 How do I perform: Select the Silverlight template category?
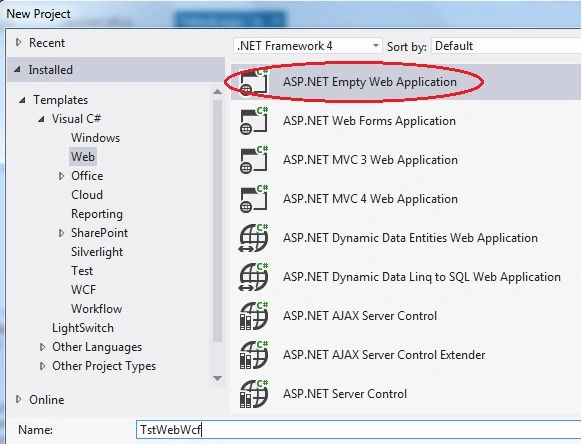pos(97,252)
